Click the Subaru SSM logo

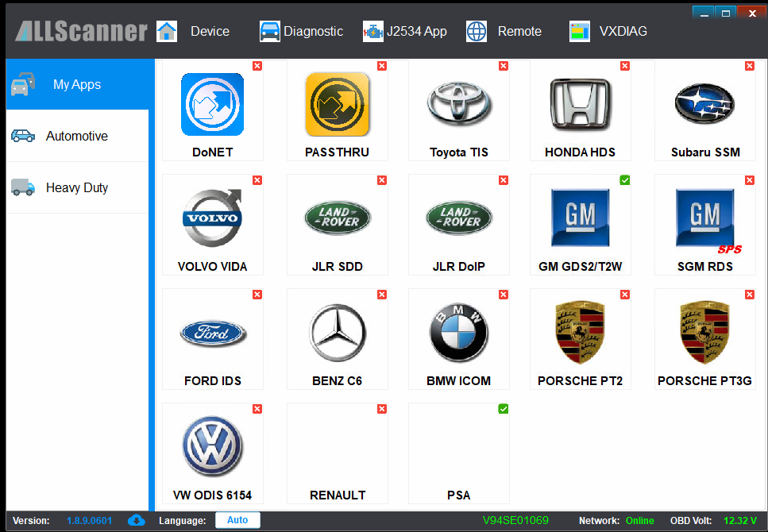point(704,104)
